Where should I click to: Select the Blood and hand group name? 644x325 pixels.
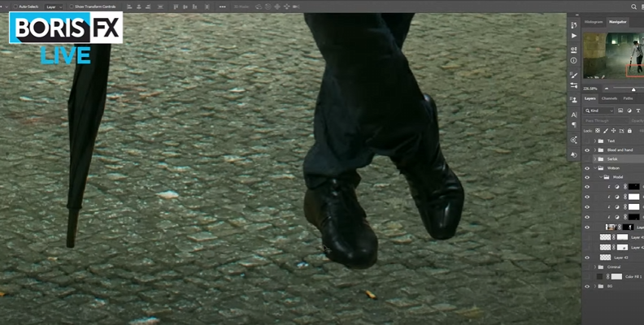click(620, 150)
